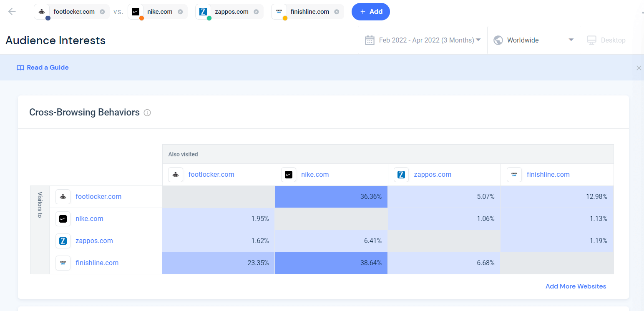Screen dimensions: 644x311
Task: Select the 1.95% cell
Action: (x=219, y=219)
